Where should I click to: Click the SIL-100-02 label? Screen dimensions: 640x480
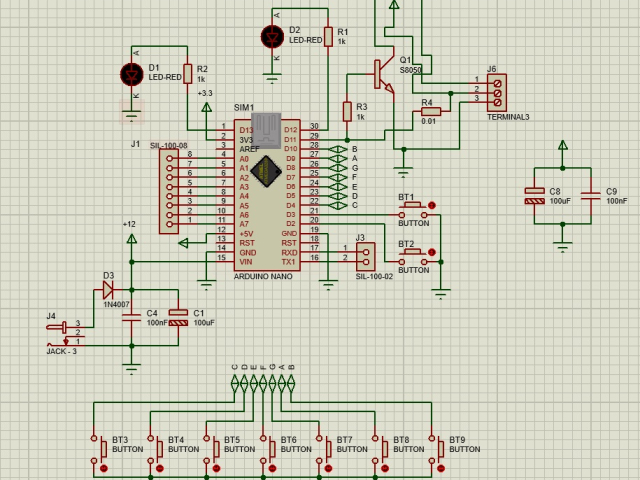pos(374,276)
